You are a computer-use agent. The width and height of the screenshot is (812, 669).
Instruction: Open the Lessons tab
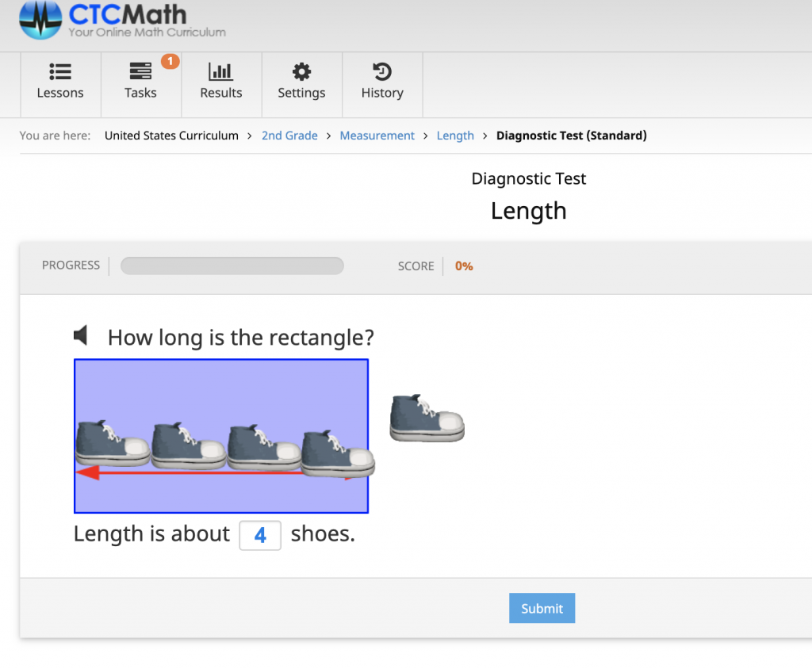[60, 84]
